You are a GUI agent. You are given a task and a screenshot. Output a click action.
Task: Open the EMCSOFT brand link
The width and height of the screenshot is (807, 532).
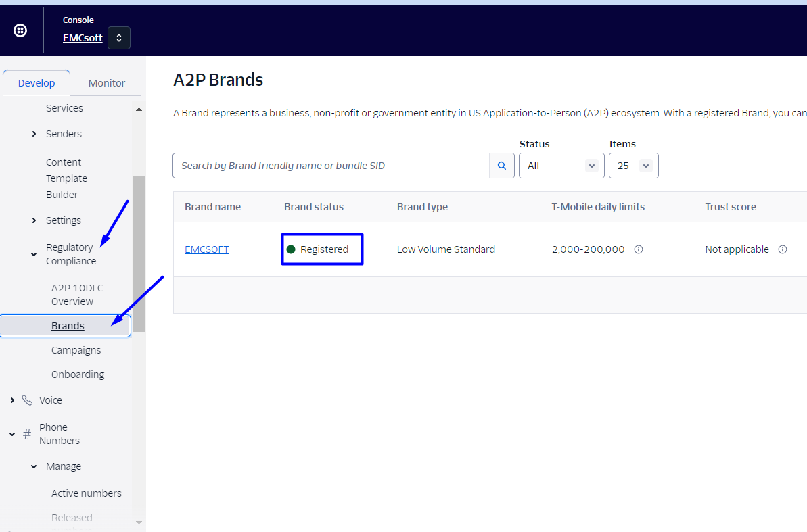click(206, 249)
